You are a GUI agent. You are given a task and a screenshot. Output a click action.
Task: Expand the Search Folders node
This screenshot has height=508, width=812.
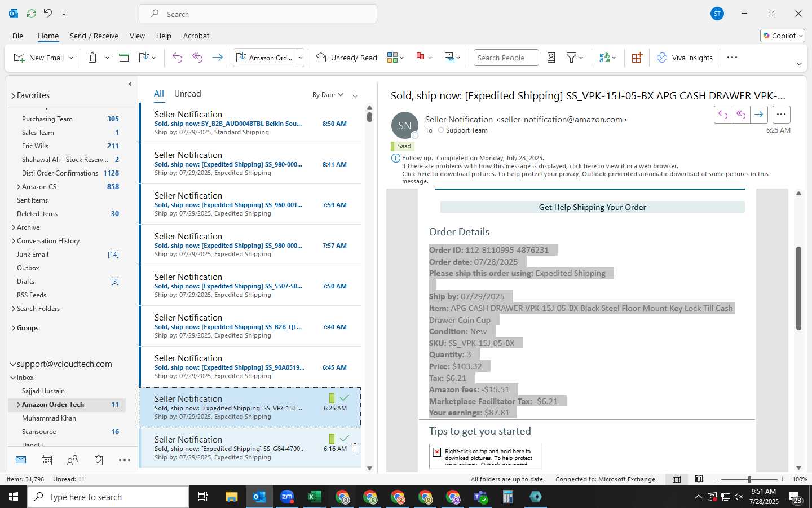pyautogui.click(x=14, y=309)
